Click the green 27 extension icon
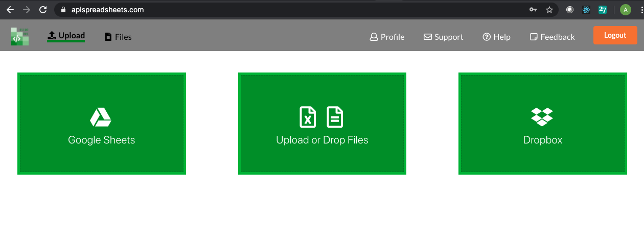The height and width of the screenshot is (241, 644). (603, 9)
